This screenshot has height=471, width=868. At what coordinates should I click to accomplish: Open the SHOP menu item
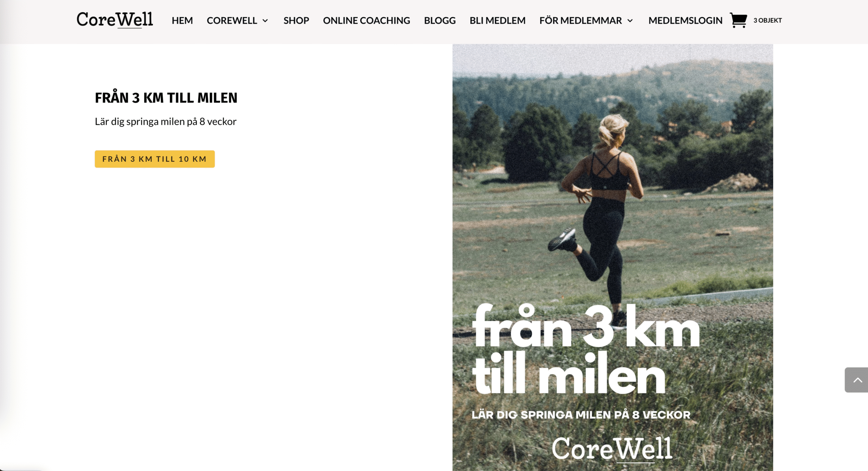296,20
